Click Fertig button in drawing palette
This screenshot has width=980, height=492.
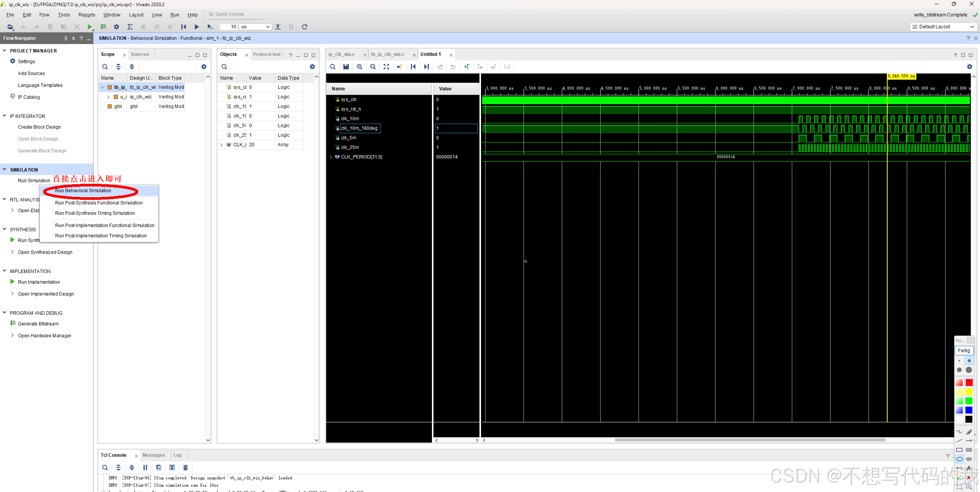pos(964,350)
